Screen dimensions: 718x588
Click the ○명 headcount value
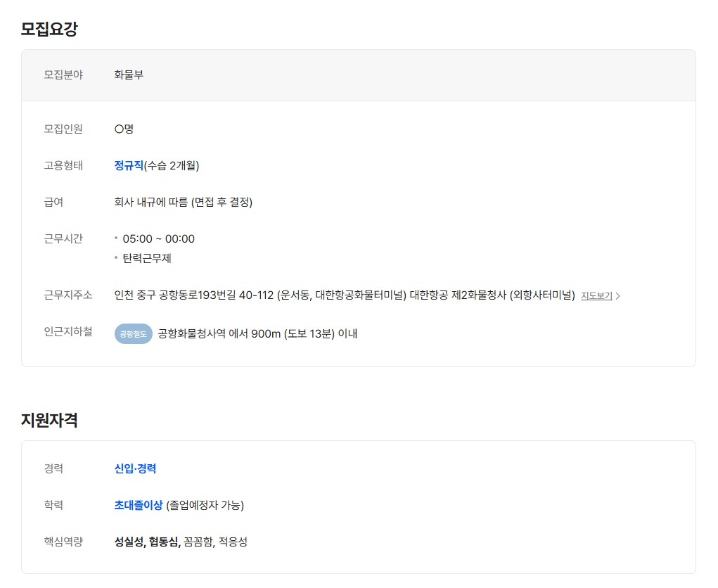pyautogui.click(x=124, y=129)
